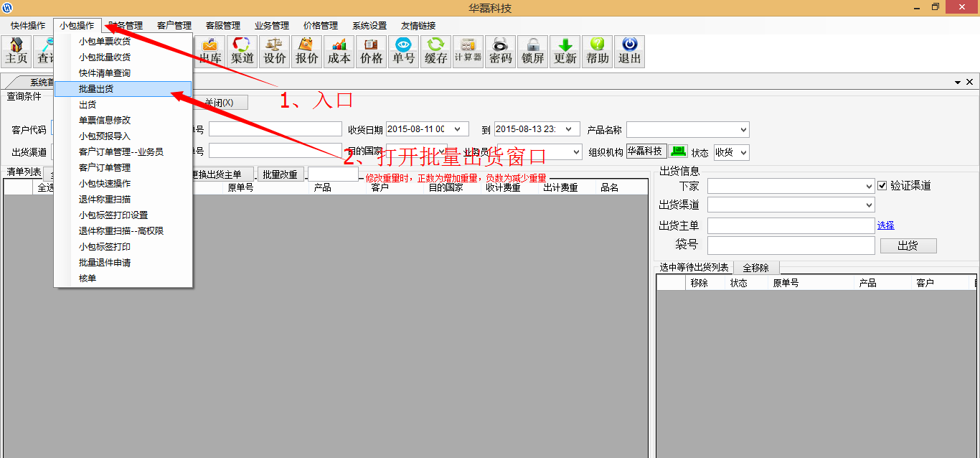
Task: Click the 袋号 input field
Action: coord(791,246)
